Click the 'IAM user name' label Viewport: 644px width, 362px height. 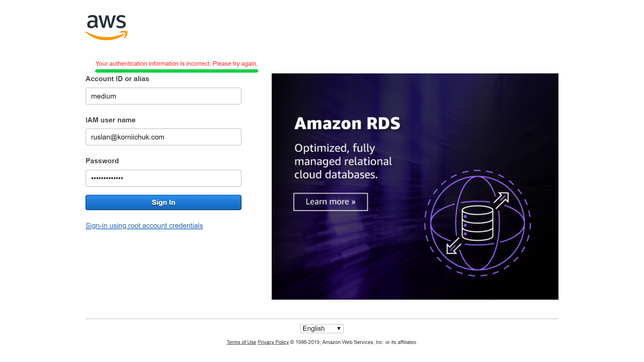click(x=110, y=120)
